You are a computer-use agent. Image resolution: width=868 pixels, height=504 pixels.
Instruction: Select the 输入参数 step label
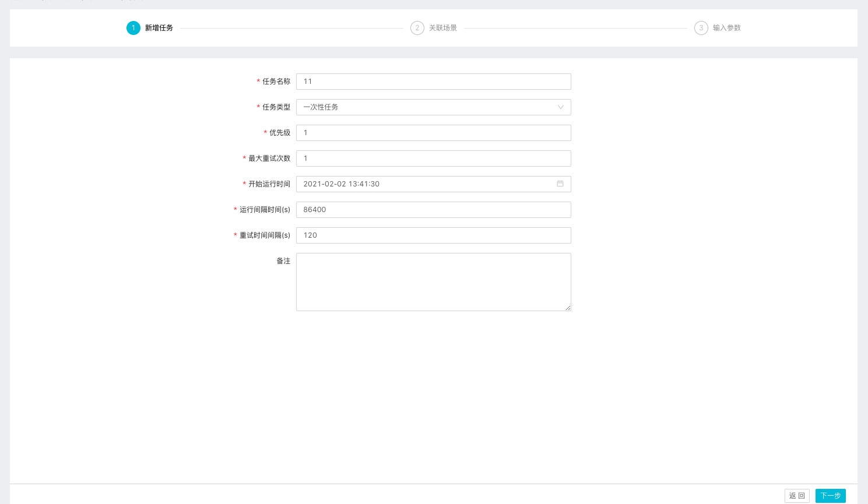click(727, 28)
